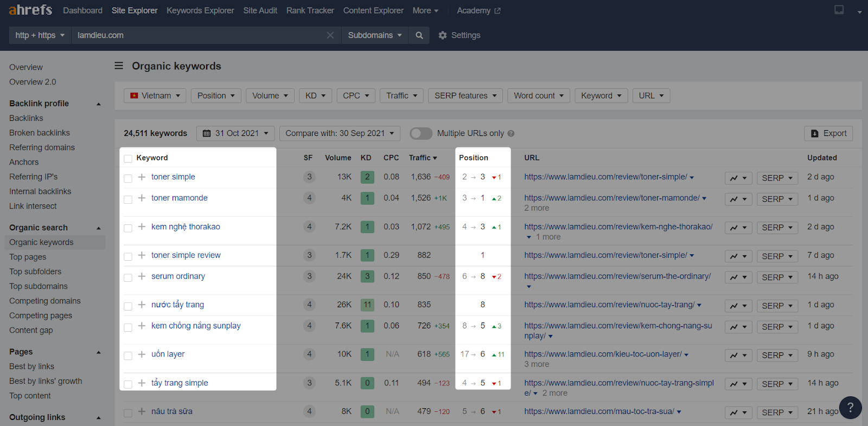The image size is (868, 426).
Task: Click SF badge 3 for toner simple
Action: click(x=309, y=177)
